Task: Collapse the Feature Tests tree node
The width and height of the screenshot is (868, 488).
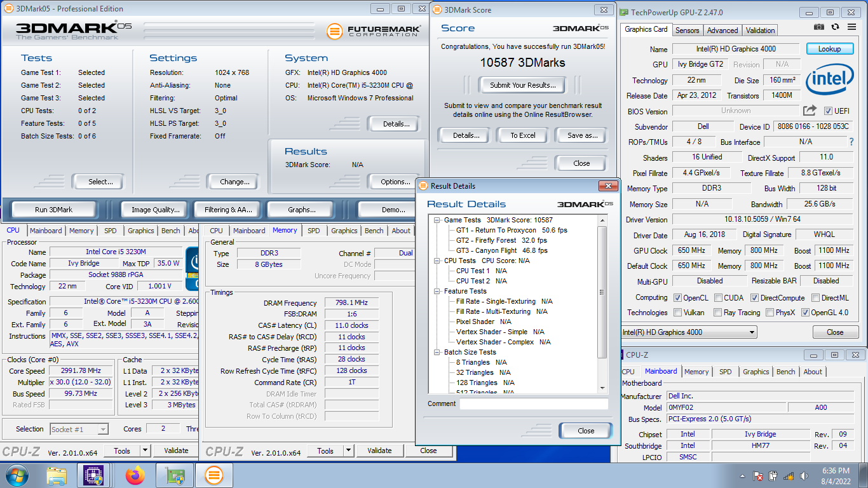Action: click(x=438, y=291)
